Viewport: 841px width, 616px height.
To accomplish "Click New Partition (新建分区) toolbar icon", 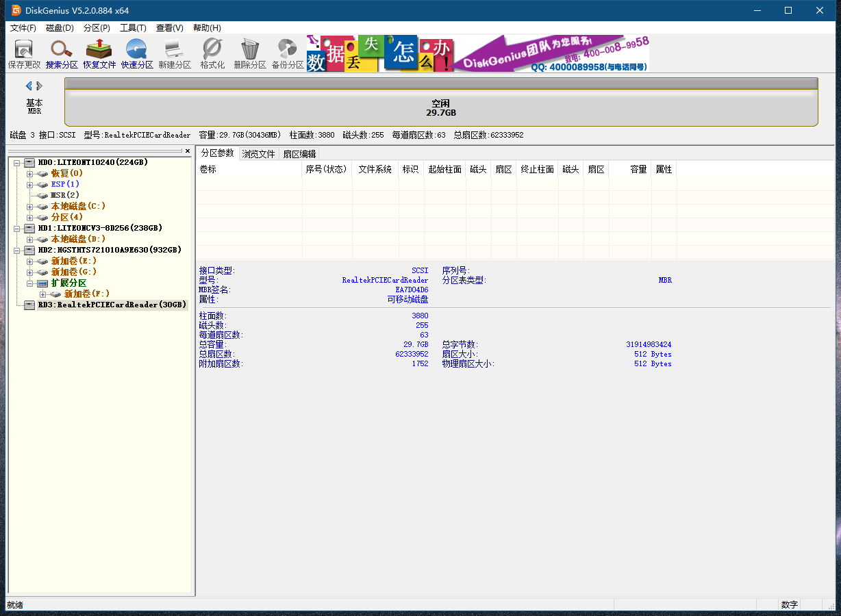I will pos(175,54).
